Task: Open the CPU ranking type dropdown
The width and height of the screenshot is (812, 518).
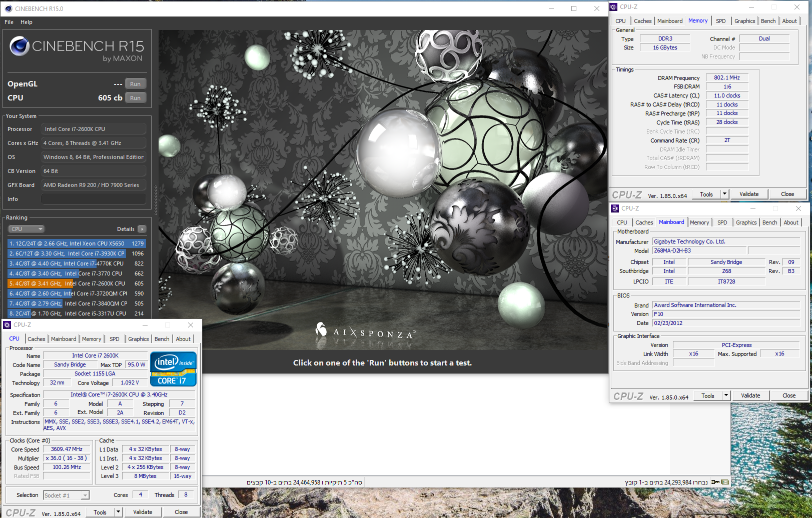Action: coord(27,229)
